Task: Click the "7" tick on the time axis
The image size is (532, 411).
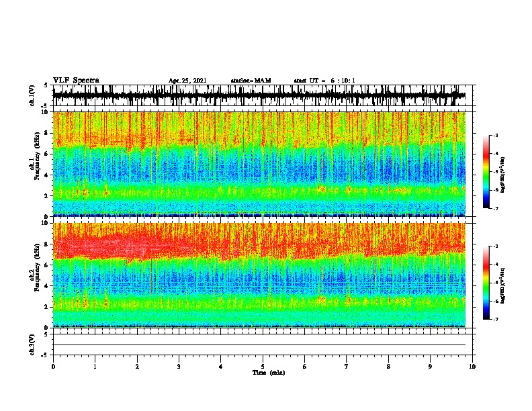Action: pyautogui.click(x=347, y=367)
